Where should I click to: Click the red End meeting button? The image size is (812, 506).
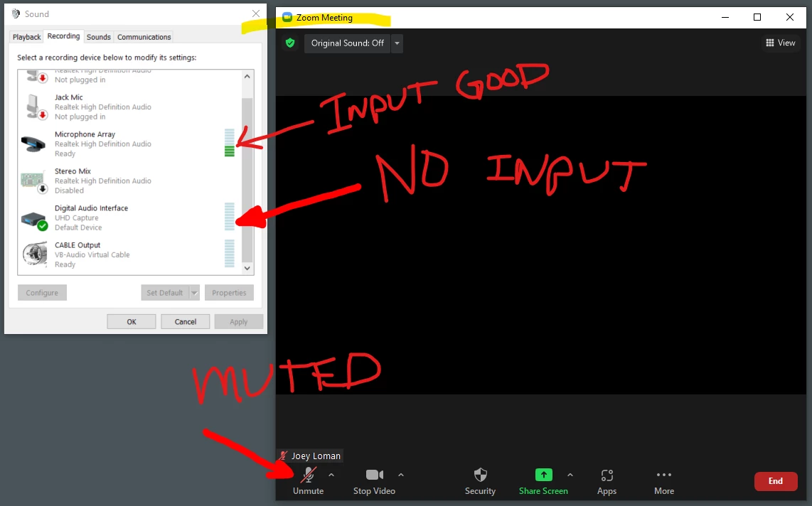775,481
